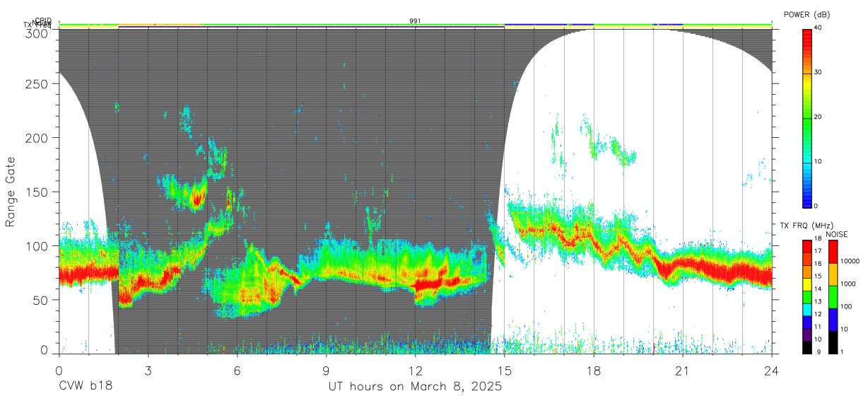Select the 3 tick label on the UT hours axis
This screenshot has height=401, width=868.
click(x=148, y=370)
